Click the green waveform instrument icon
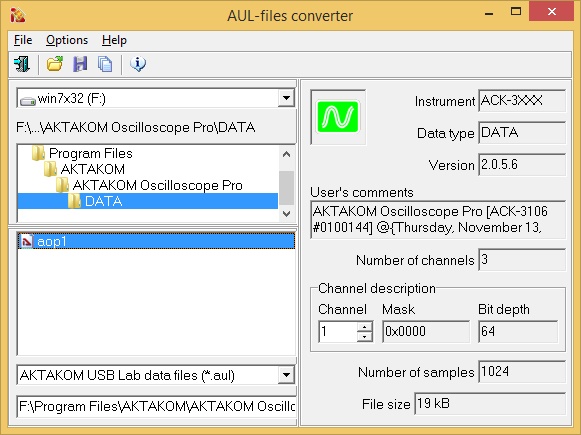This screenshot has width=581, height=435. (338, 117)
